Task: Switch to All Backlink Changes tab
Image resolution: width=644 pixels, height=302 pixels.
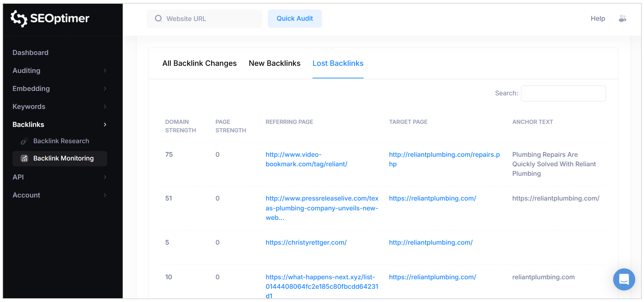Action: (199, 63)
